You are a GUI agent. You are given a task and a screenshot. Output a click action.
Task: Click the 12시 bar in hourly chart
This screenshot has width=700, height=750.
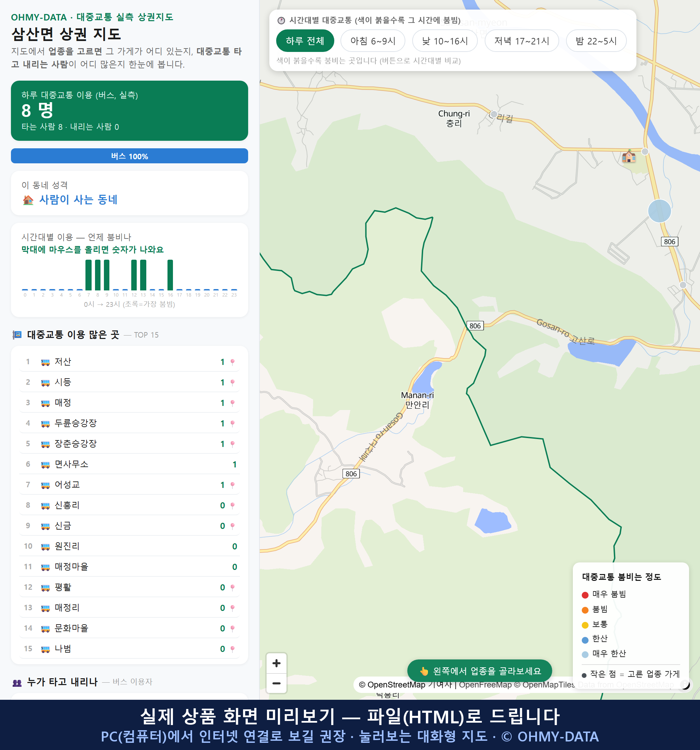[x=134, y=275]
